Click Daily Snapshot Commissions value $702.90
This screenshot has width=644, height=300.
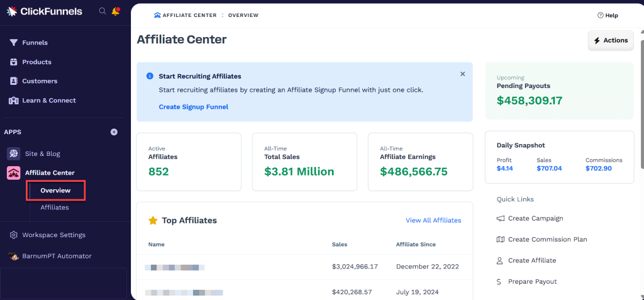click(x=599, y=168)
